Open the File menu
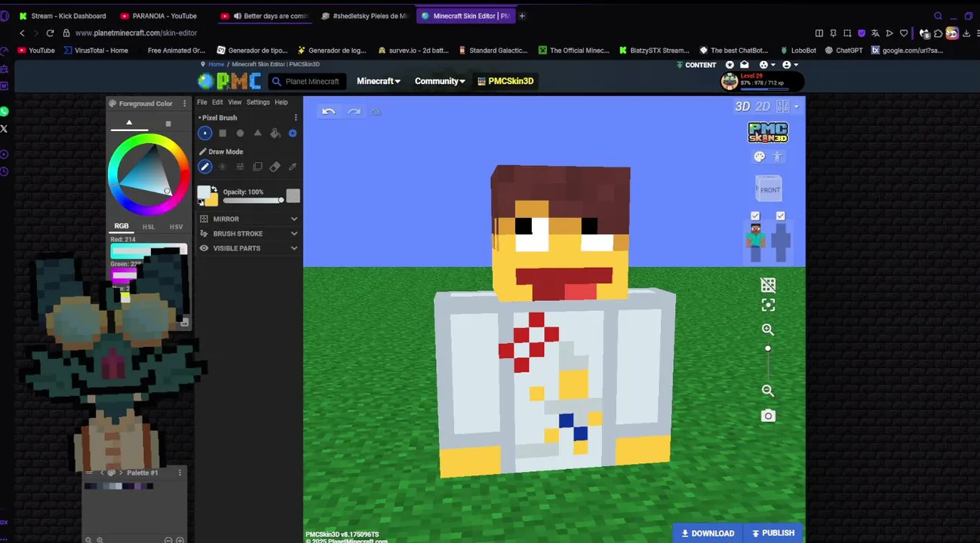This screenshot has height=543, width=980. tap(202, 103)
